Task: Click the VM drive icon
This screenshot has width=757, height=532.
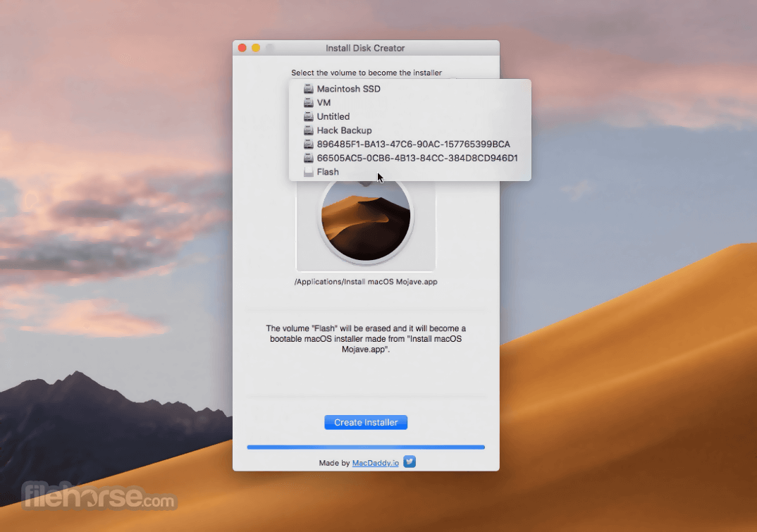Action: (x=309, y=103)
